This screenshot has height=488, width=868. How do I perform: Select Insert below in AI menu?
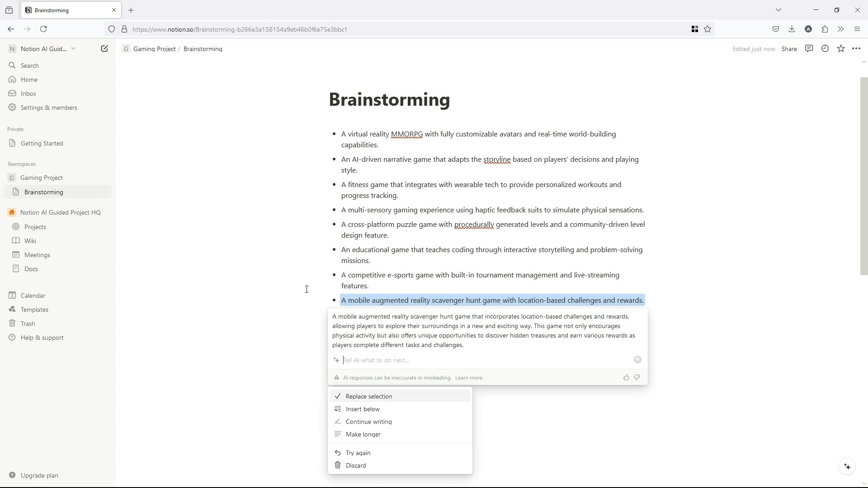tap(363, 409)
